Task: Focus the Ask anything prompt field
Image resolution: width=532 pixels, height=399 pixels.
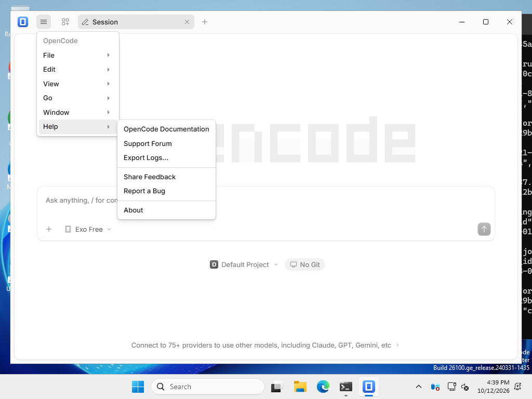Action: [x=265, y=201]
